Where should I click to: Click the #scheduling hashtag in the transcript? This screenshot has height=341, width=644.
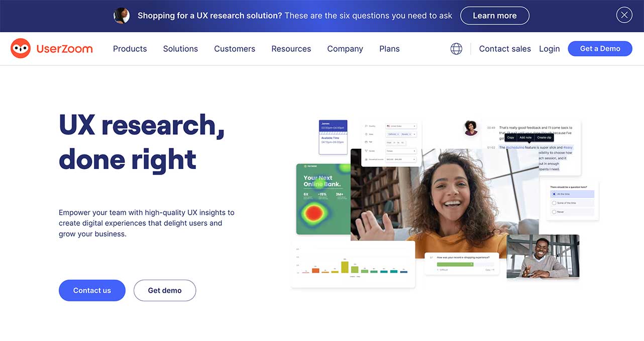pyautogui.click(x=515, y=147)
